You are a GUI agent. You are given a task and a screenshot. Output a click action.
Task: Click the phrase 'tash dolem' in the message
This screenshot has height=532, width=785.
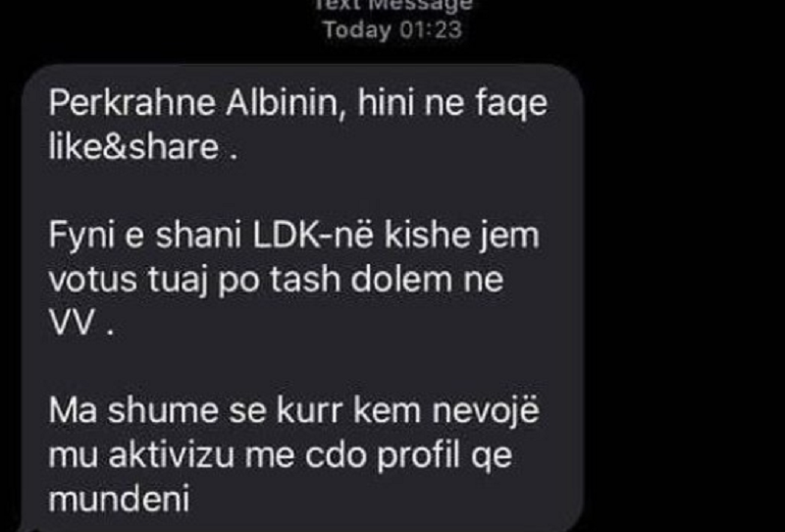coord(360,280)
